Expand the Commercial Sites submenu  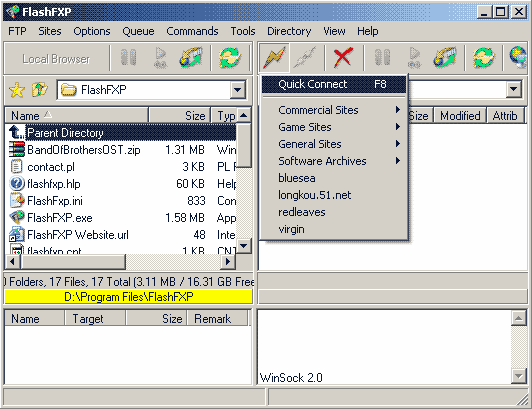tap(334, 110)
